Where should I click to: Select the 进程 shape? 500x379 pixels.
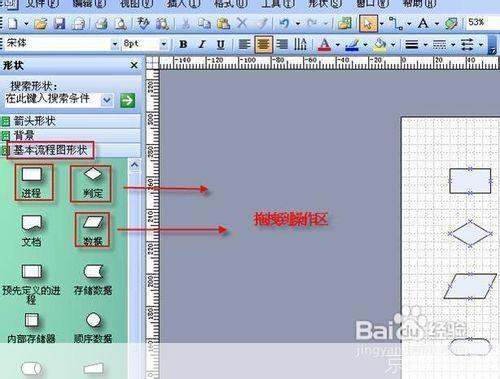32,183
